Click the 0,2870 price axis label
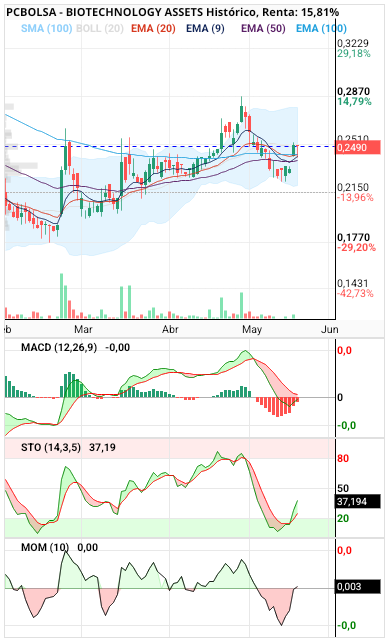The image size is (389, 642). tap(353, 91)
